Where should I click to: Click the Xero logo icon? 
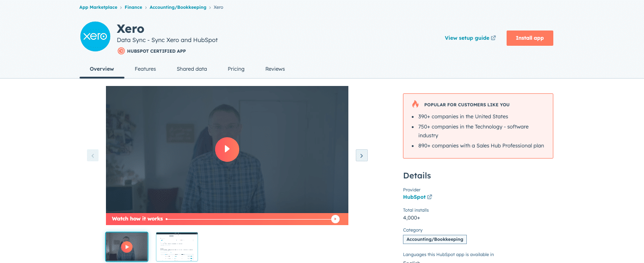(95, 36)
